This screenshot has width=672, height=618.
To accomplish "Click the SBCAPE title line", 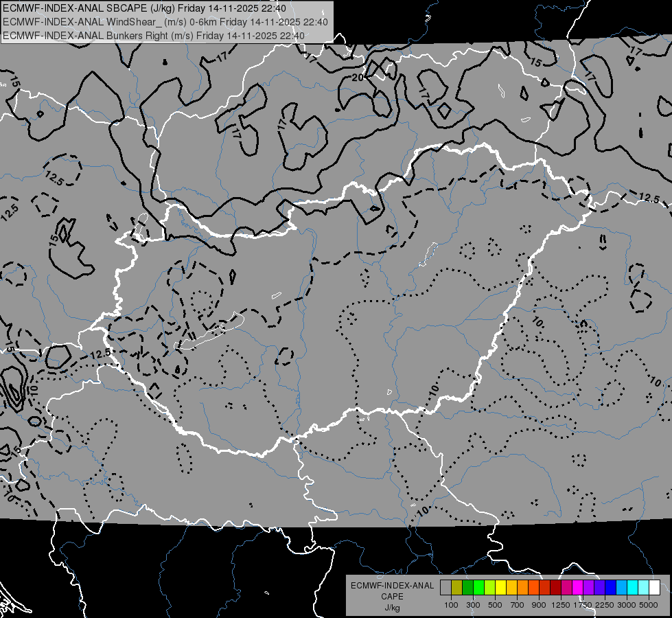I will click(144, 8).
